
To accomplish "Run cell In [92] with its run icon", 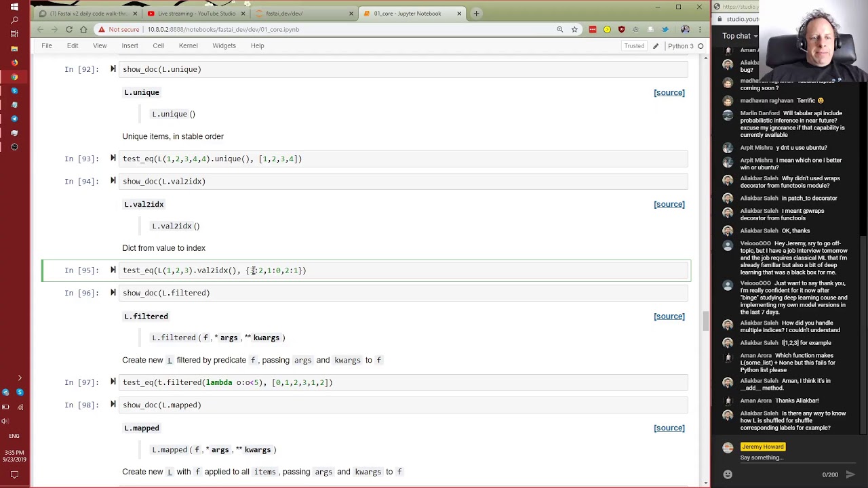I will [x=113, y=69].
